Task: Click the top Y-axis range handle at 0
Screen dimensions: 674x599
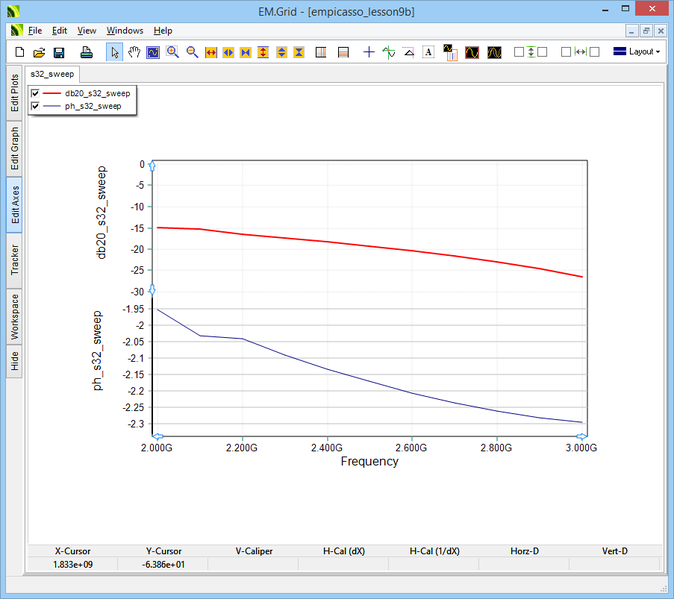Action: (151, 164)
